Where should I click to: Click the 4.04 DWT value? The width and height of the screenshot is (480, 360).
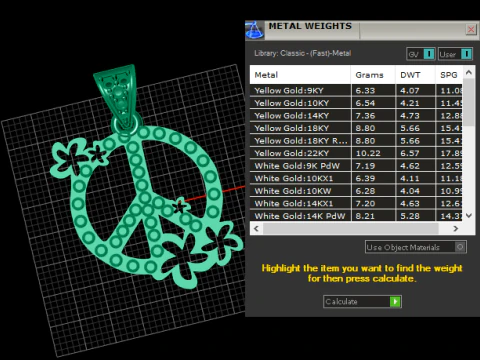click(410, 191)
